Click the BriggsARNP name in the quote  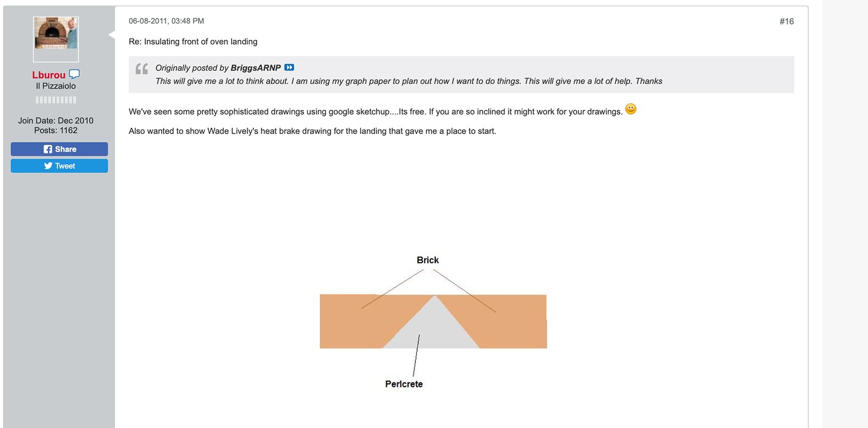(x=256, y=68)
